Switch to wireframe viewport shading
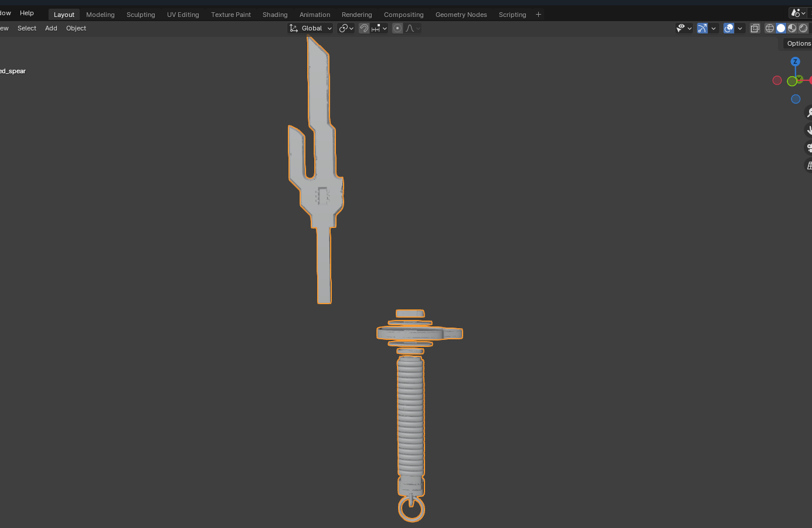Viewport: 812px width, 528px height. [x=770, y=28]
